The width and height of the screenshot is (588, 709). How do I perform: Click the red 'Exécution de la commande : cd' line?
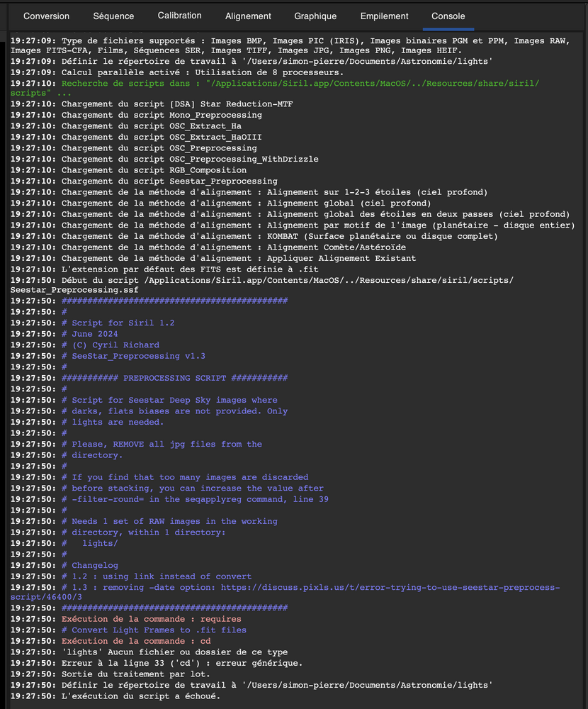click(136, 641)
